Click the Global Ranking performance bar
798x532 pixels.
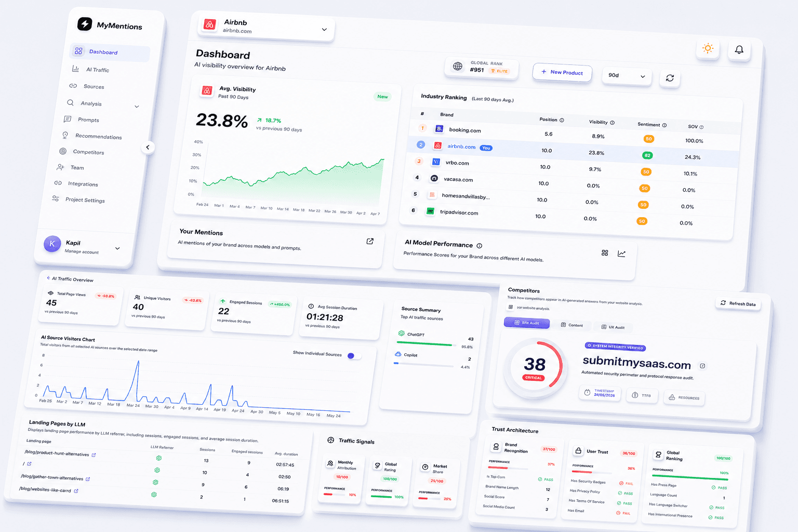tap(689, 477)
